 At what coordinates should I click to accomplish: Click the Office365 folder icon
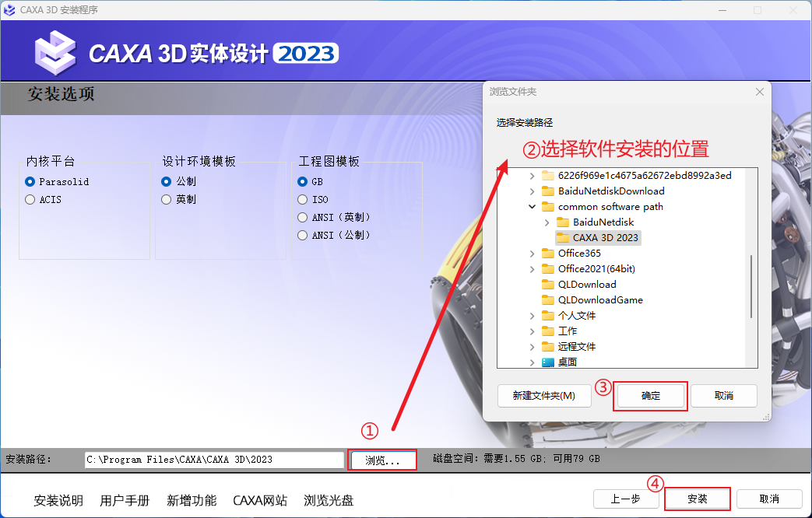point(548,253)
